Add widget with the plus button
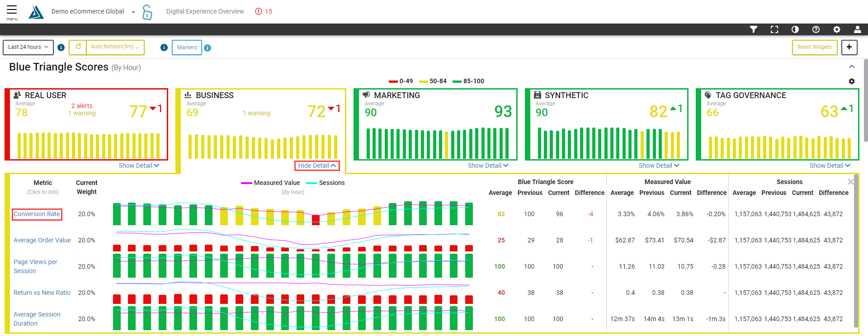 (849, 47)
